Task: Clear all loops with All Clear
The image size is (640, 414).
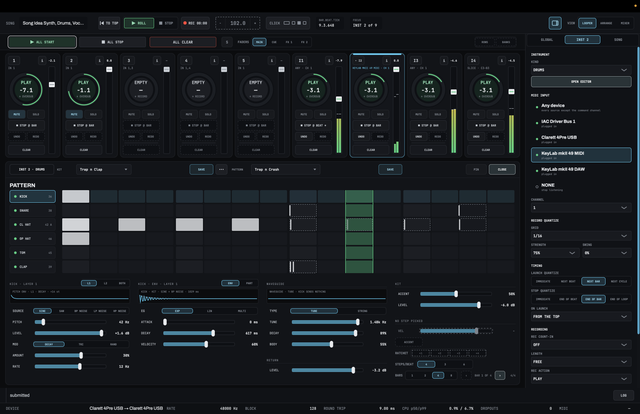Action: point(183,42)
